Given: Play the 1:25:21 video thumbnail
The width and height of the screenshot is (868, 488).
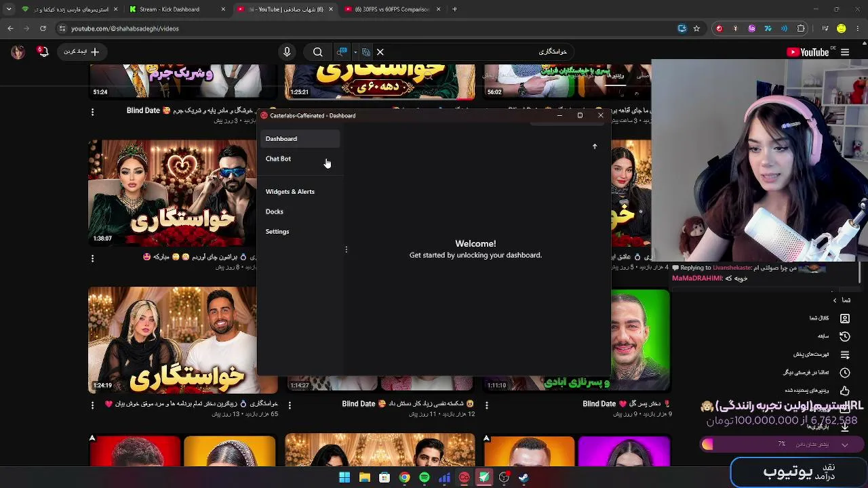Looking at the screenshot, I should click(380, 82).
